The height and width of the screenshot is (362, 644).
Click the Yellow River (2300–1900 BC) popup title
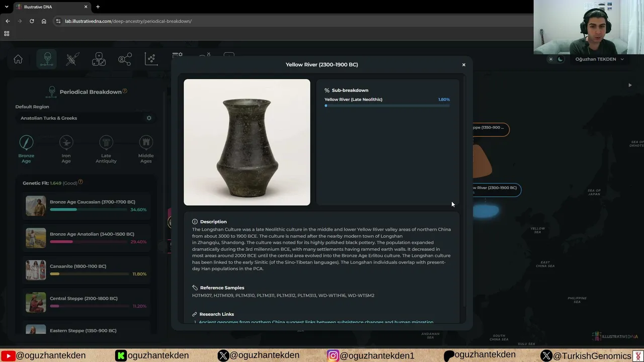[x=322, y=65]
